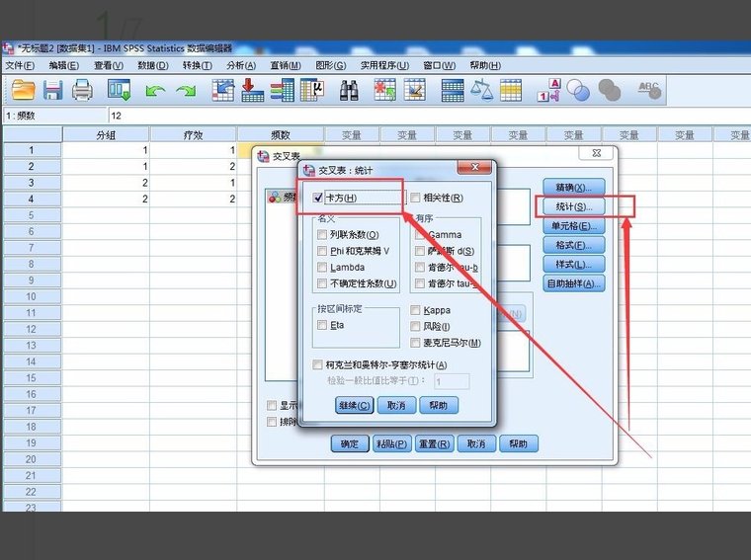Open the 查看(V) menu
Viewport: 751px width, 560px height.
109,65
